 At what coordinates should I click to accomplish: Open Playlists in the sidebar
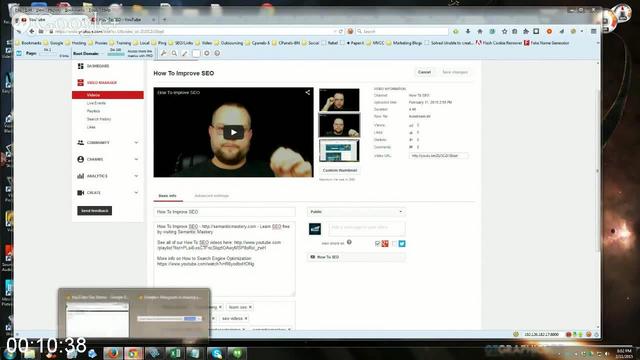click(93, 111)
